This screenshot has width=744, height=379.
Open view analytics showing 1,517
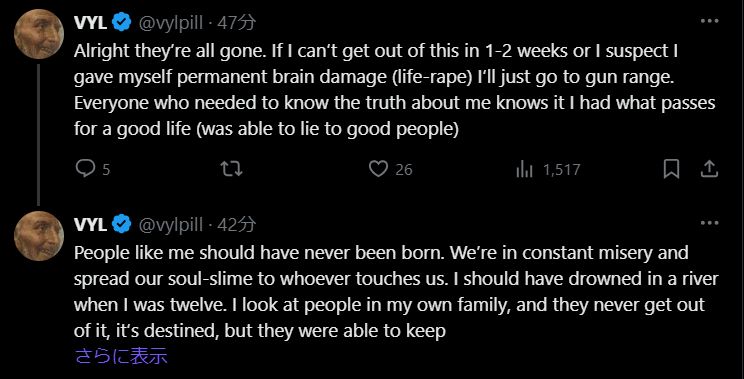point(548,169)
